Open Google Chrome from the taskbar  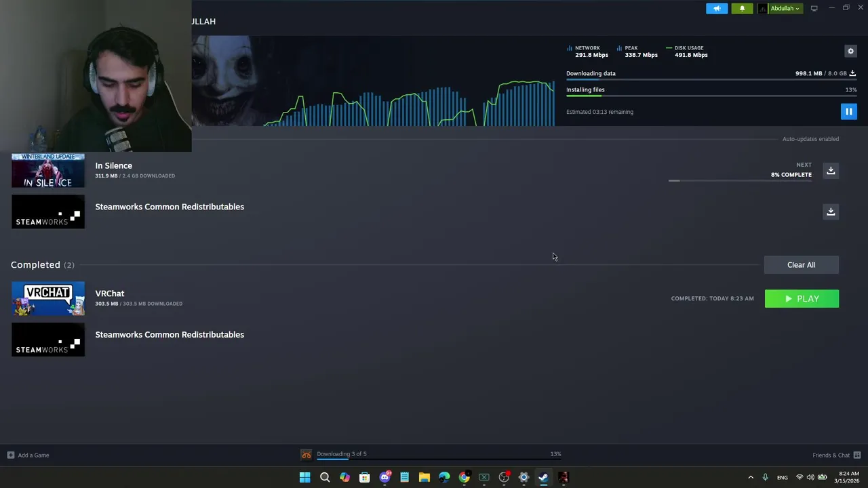click(464, 477)
